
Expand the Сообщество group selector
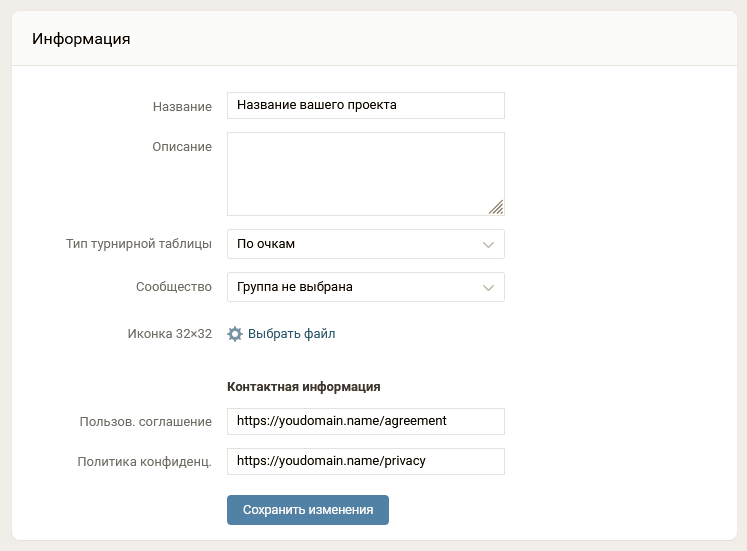click(x=365, y=287)
